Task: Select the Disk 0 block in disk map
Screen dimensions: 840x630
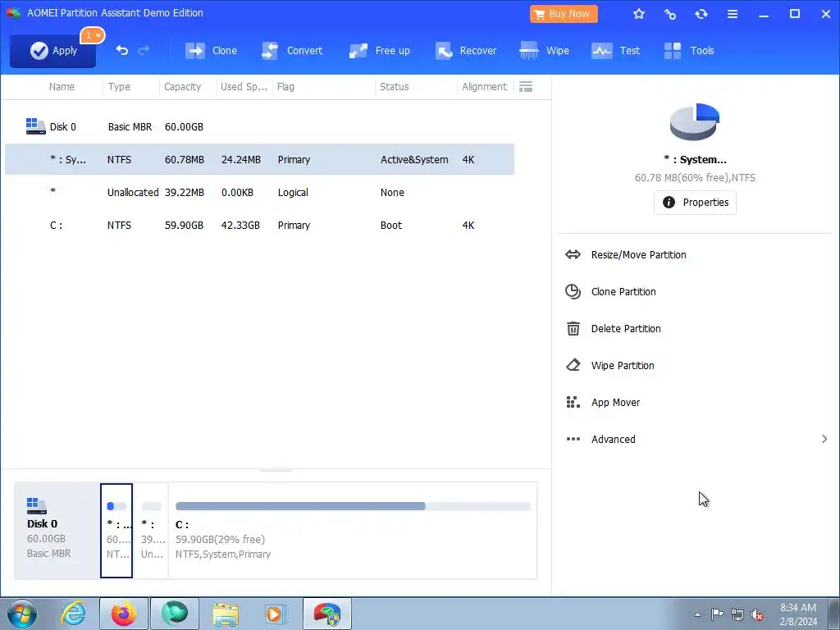Action: tap(57, 531)
